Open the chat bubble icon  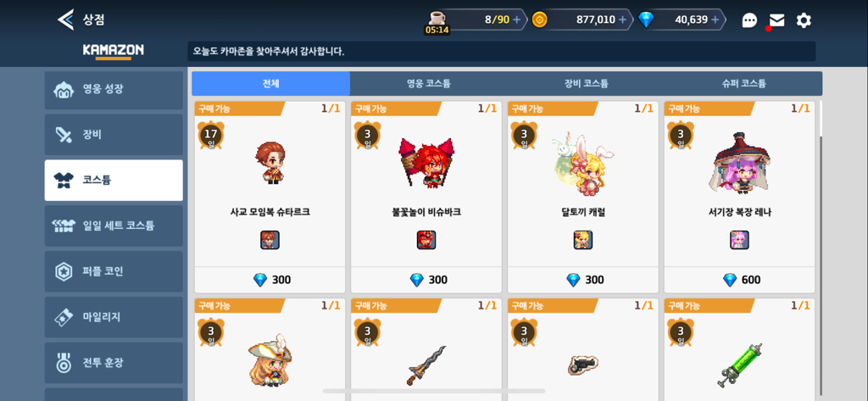[749, 20]
